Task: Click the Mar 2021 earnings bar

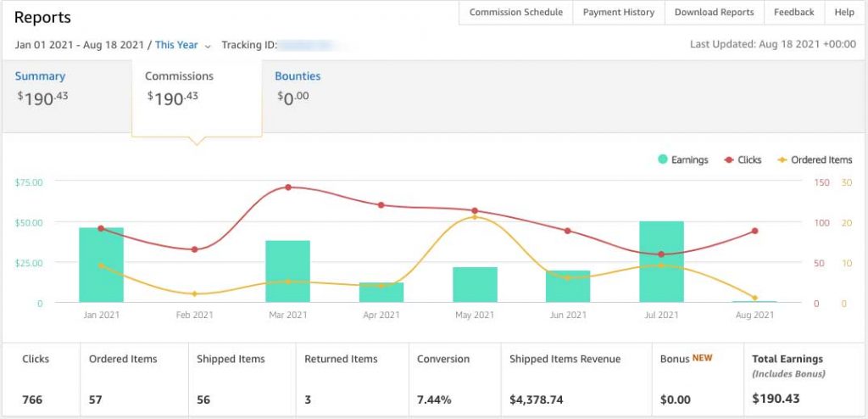Action: (287, 271)
